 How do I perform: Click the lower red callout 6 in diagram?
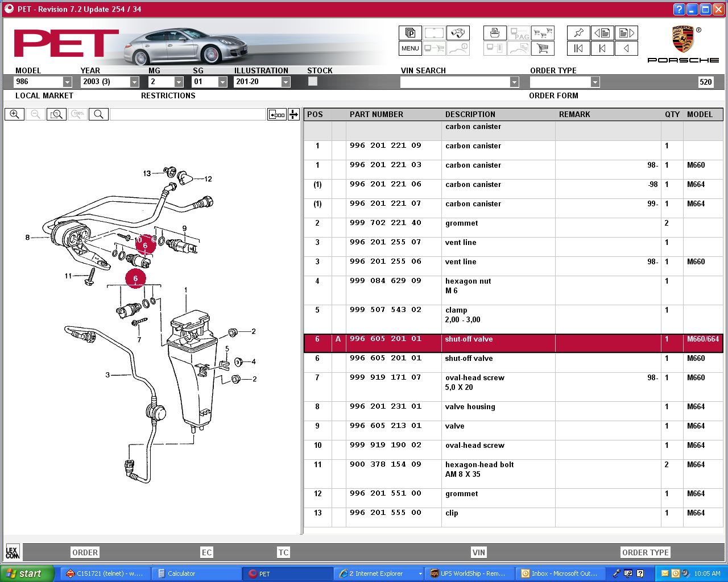coord(135,278)
